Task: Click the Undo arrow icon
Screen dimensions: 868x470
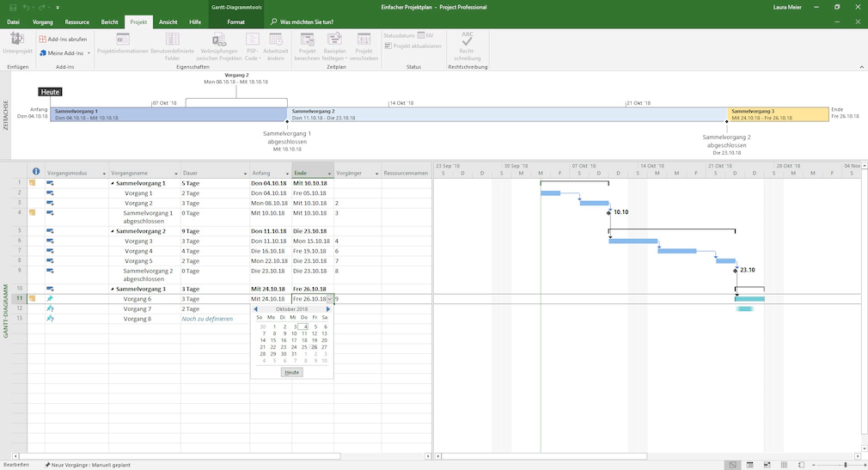Action: tap(26, 7)
